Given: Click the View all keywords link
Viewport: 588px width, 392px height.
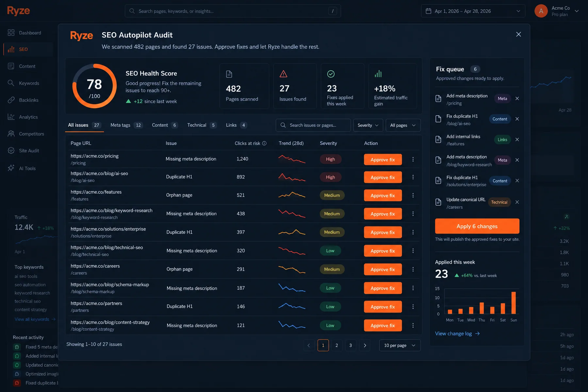Looking at the screenshot, I should (35, 319).
